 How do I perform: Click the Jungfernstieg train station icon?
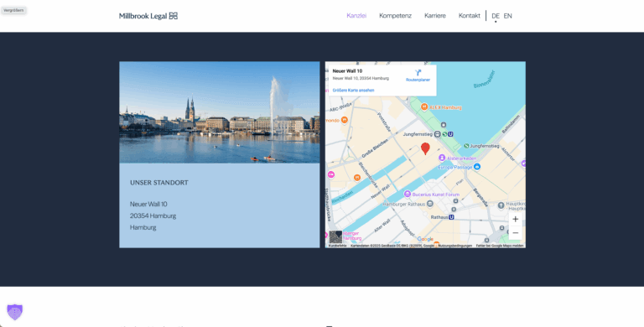click(x=438, y=134)
